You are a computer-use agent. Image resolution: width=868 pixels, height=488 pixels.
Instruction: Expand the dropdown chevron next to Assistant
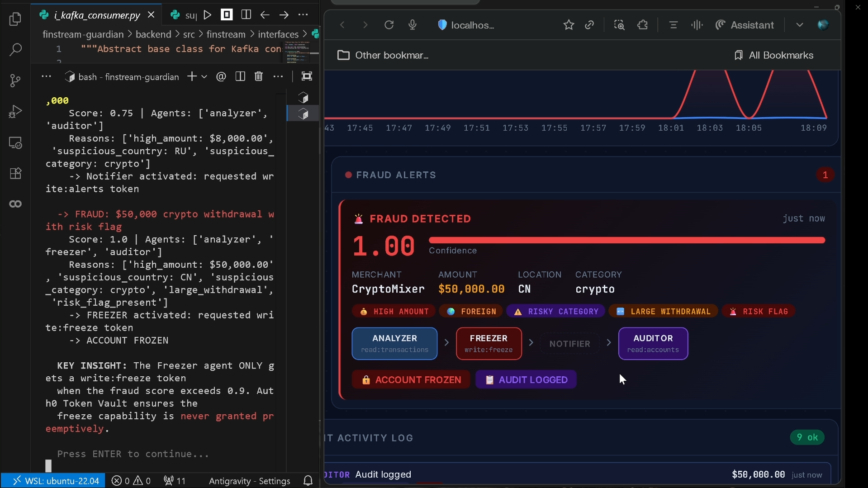799,25
